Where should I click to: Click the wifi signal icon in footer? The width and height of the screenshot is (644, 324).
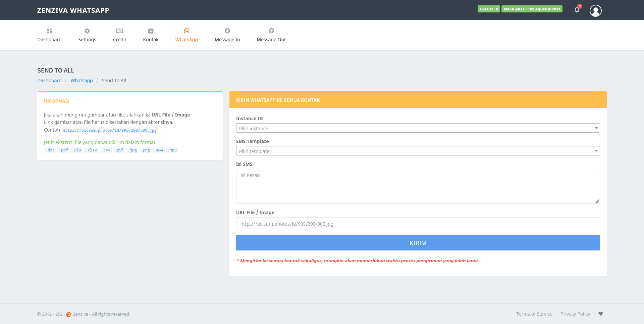click(x=601, y=314)
